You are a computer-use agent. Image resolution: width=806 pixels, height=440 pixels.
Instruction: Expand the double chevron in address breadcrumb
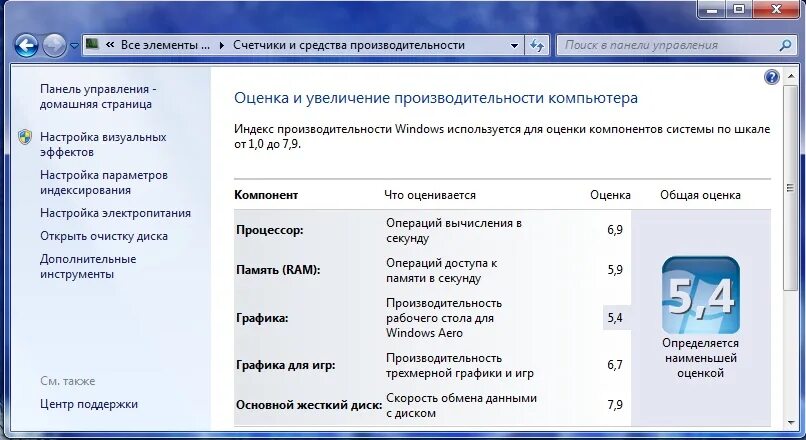tap(109, 45)
